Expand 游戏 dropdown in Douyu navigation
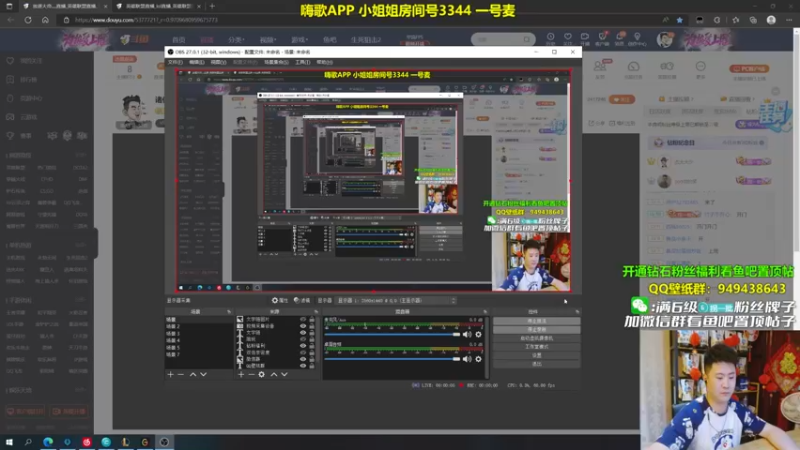The image size is (800, 450). (299, 40)
